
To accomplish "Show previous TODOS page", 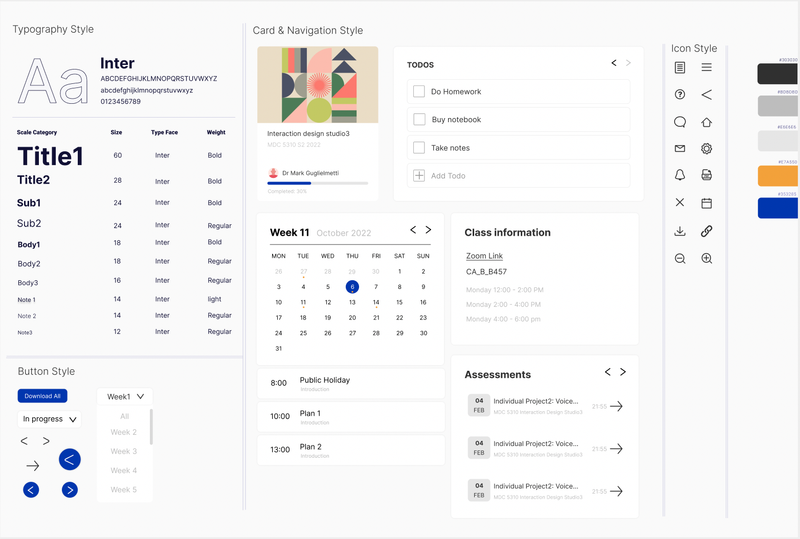I will tap(614, 63).
